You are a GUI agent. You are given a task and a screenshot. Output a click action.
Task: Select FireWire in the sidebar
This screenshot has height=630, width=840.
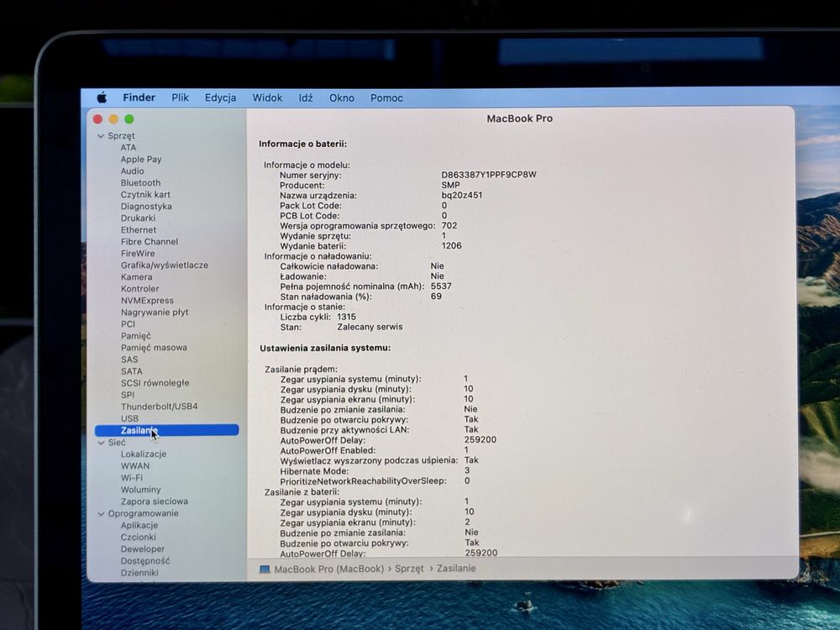tap(138, 254)
